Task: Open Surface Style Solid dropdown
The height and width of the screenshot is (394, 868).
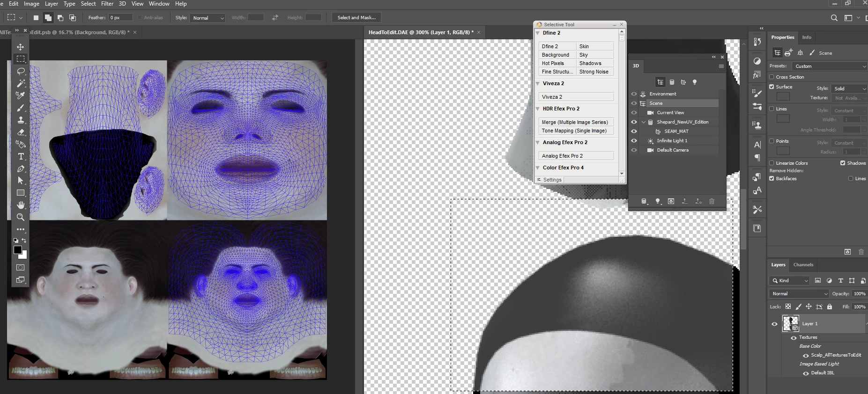Action: click(849, 88)
